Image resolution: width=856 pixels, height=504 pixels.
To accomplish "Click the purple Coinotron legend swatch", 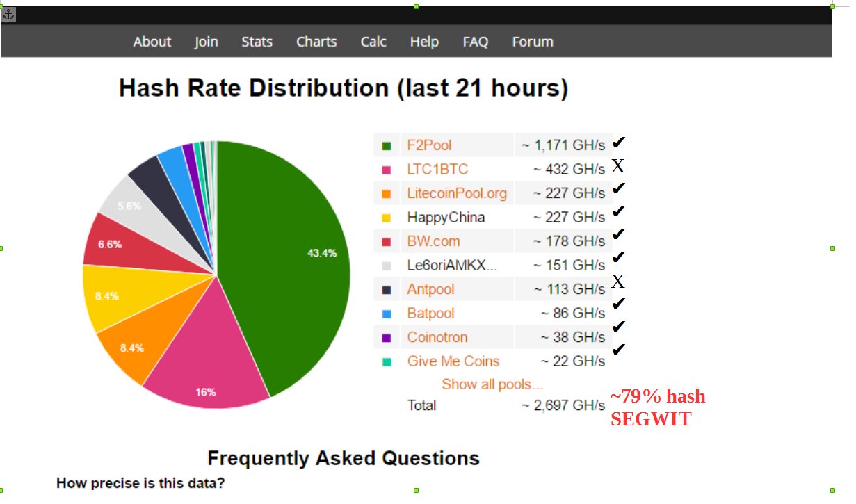I will click(x=387, y=338).
